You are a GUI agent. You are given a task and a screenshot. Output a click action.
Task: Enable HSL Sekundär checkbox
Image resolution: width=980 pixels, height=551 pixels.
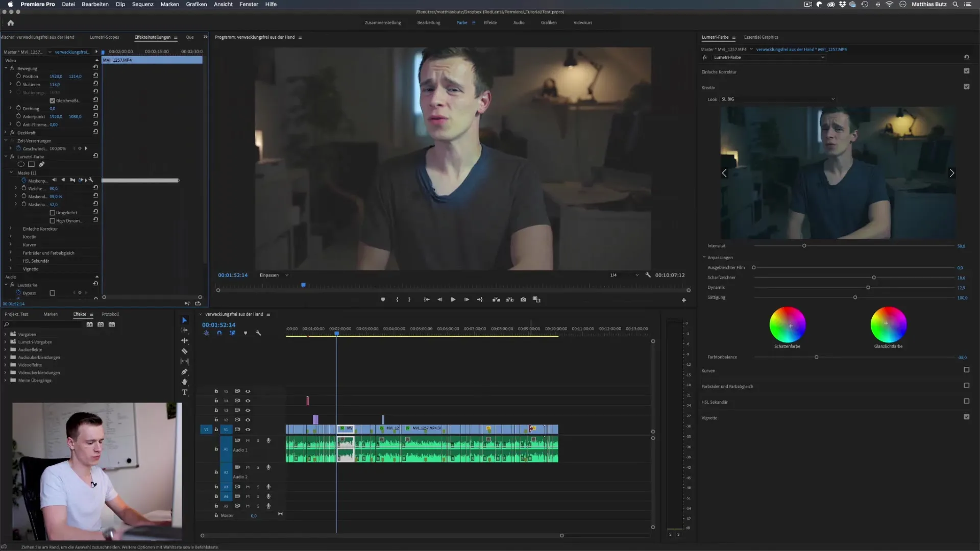966,402
